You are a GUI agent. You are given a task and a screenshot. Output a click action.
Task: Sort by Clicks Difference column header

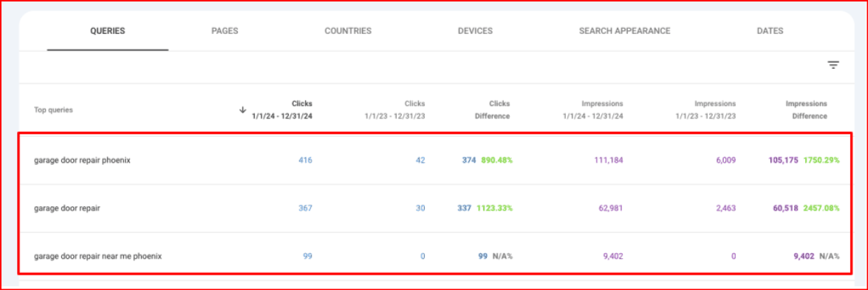tap(492, 109)
